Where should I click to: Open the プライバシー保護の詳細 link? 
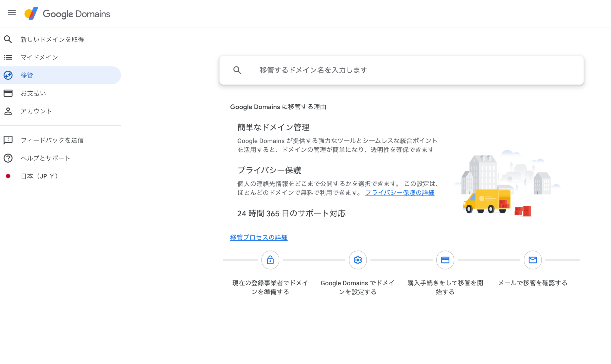pyautogui.click(x=400, y=193)
